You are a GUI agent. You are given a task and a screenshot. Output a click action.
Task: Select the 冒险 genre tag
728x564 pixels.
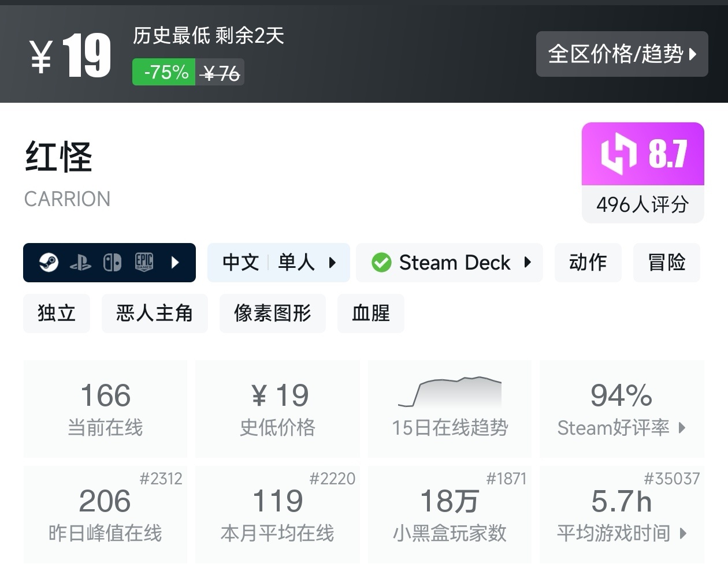tap(666, 263)
